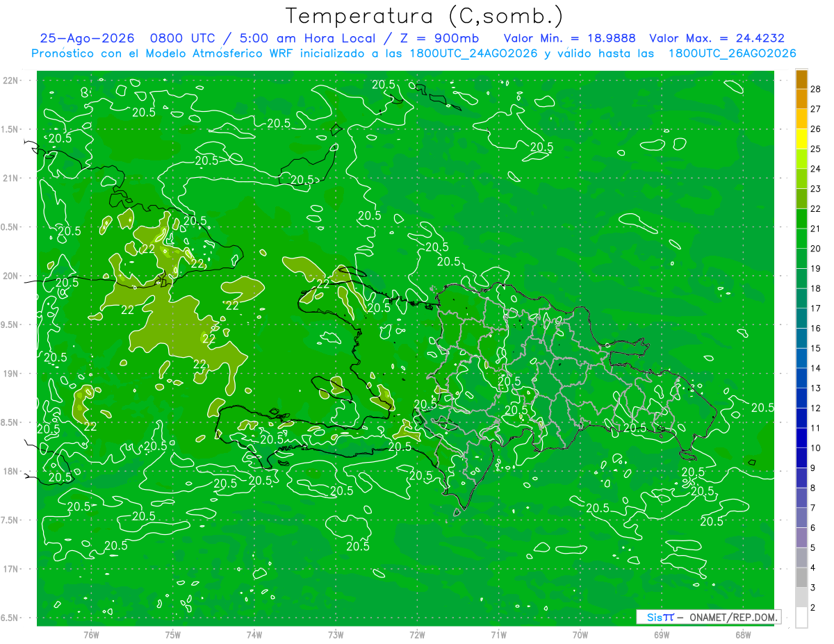The image size is (834, 644).
Task: Click the '72W' longitude axis label
Action: pos(417,634)
